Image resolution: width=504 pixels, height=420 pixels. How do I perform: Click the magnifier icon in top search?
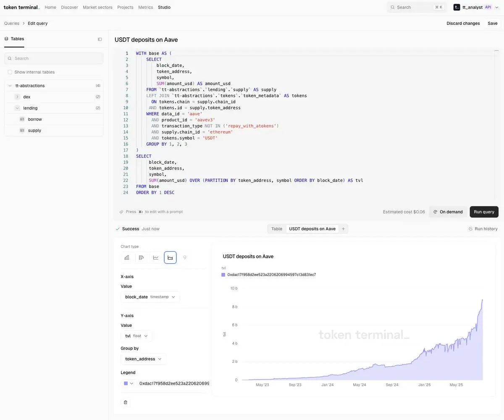(393, 7)
